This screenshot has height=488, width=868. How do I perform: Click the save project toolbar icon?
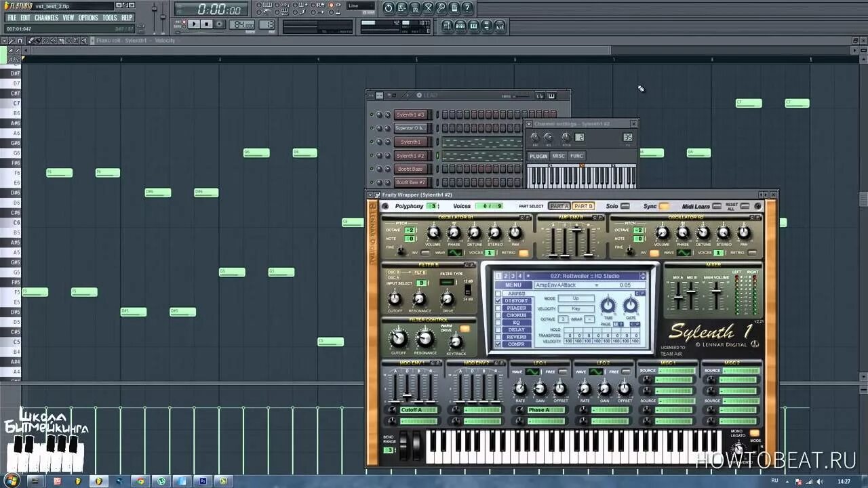click(401, 8)
